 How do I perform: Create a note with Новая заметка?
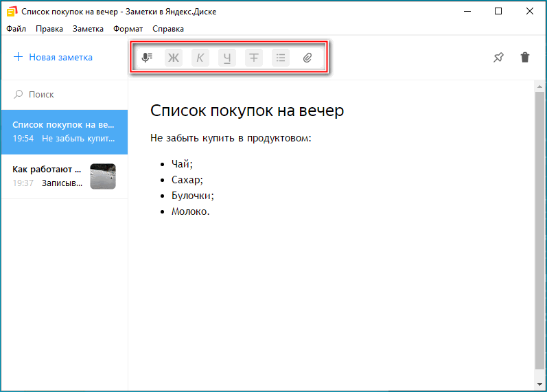tap(53, 57)
